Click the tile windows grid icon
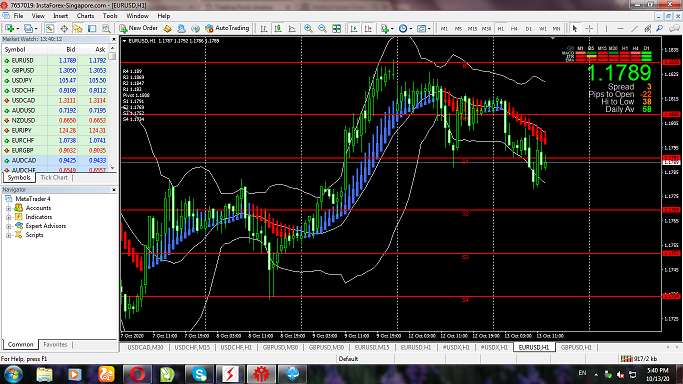 click(336, 28)
